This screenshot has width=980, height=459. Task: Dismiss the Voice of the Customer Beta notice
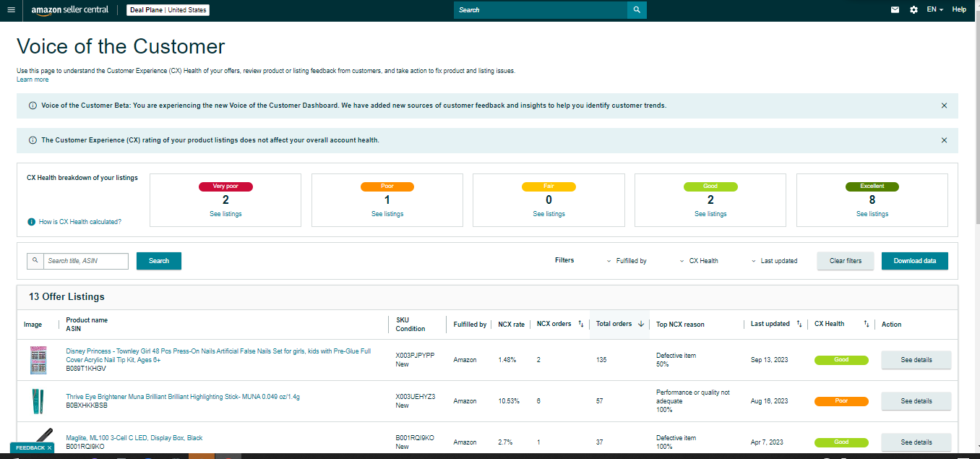coord(944,106)
